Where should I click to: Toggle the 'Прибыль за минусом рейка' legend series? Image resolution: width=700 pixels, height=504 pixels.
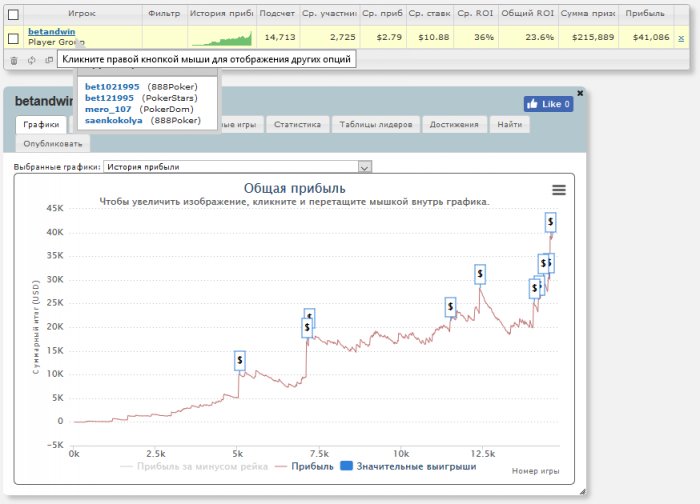pos(195,467)
